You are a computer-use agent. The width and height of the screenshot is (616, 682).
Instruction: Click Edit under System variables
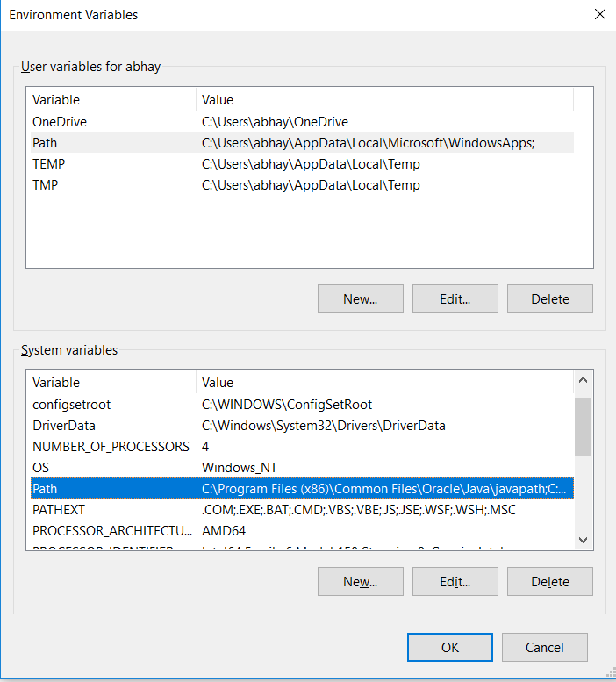(455, 582)
